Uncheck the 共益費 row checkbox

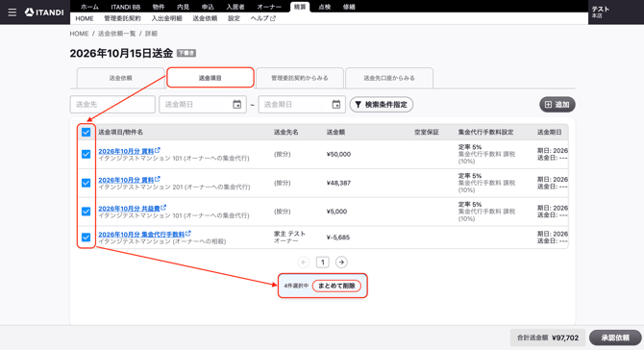pyautogui.click(x=86, y=212)
